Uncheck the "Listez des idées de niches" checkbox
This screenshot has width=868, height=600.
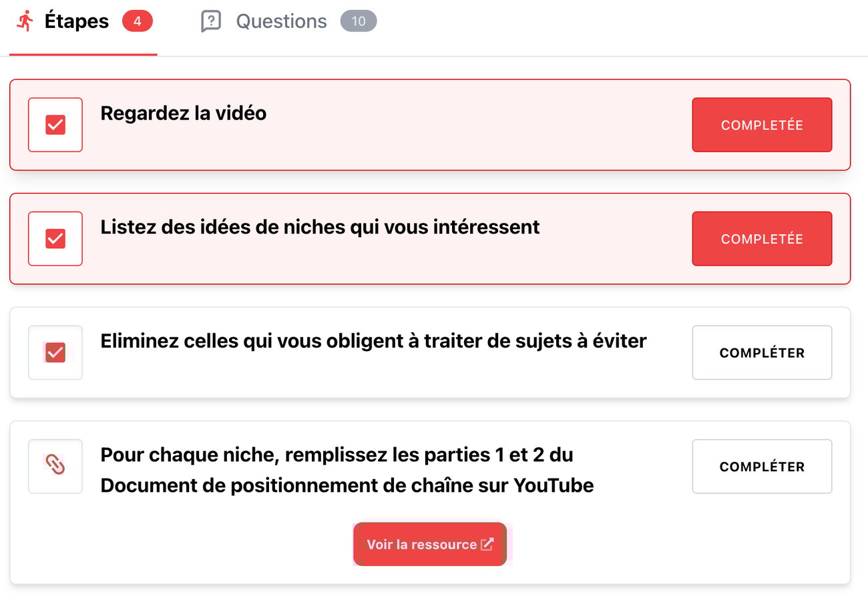point(55,238)
